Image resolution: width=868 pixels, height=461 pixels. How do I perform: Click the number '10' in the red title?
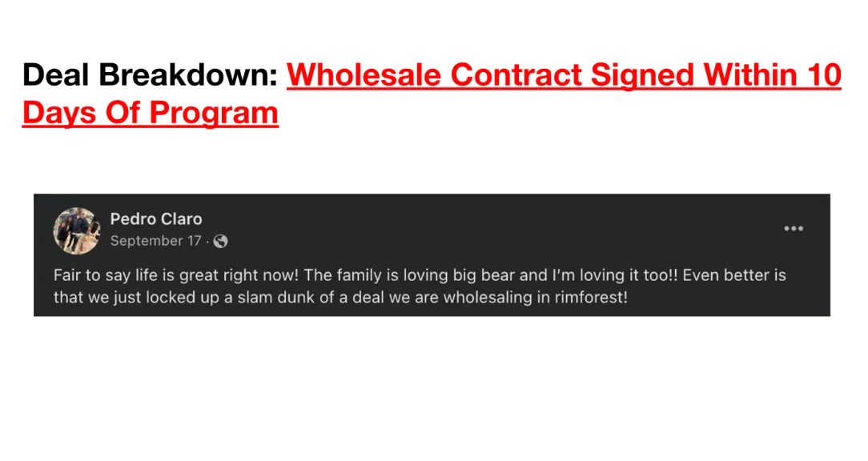(824, 74)
